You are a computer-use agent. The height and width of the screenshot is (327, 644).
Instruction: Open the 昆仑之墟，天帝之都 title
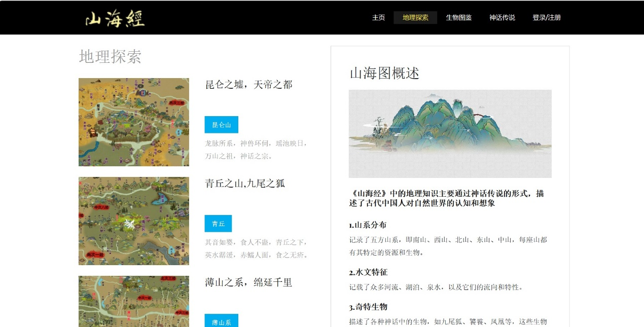point(248,85)
